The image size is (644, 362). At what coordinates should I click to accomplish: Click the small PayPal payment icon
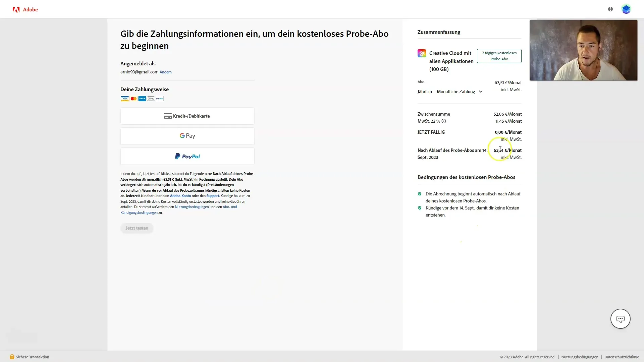coord(160,99)
